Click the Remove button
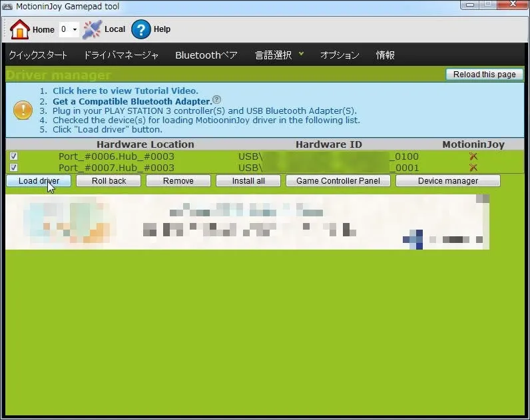Screen dimensions: 530x420 [178, 181]
